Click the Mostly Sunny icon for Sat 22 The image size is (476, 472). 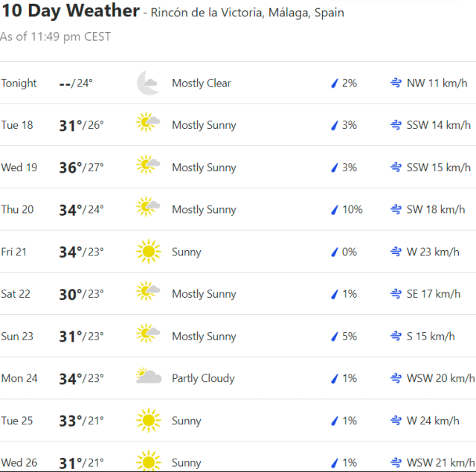tap(148, 294)
